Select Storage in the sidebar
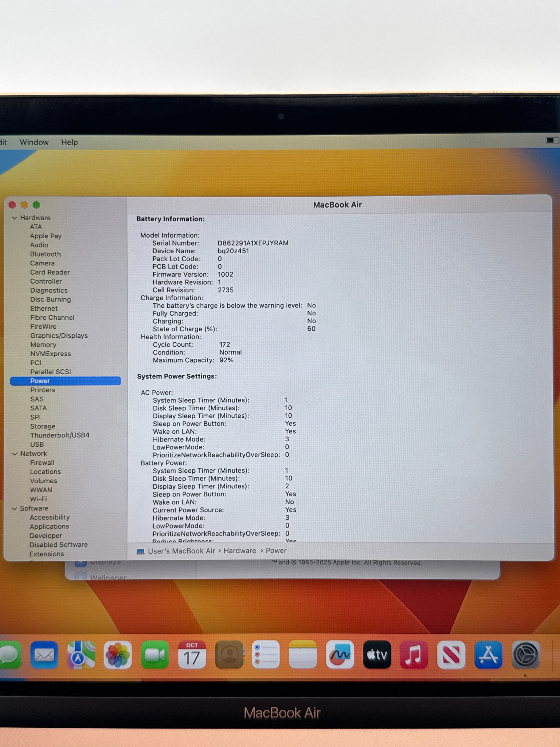The height and width of the screenshot is (747, 560). [43, 426]
